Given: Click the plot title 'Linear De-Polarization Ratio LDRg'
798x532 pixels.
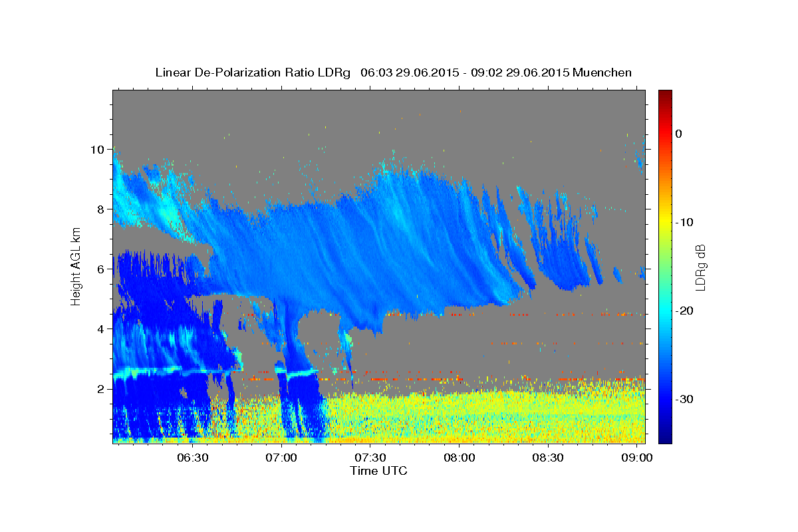Looking at the screenshot, I should pos(253,72).
